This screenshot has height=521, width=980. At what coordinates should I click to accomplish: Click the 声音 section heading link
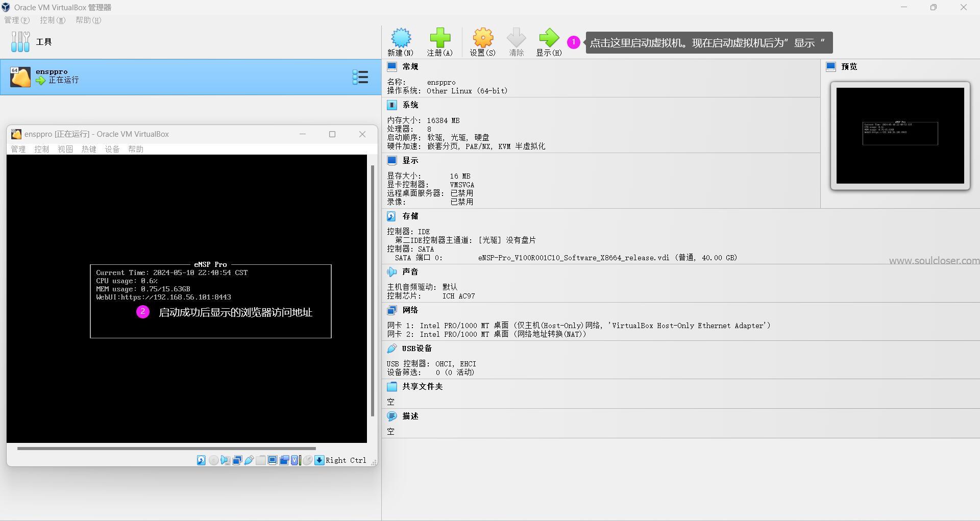point(410,271)
